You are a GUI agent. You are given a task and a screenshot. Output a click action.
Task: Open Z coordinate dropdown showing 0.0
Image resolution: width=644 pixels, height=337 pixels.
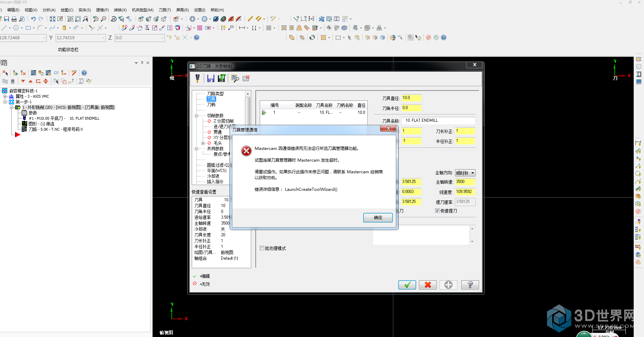pos(163,38)
